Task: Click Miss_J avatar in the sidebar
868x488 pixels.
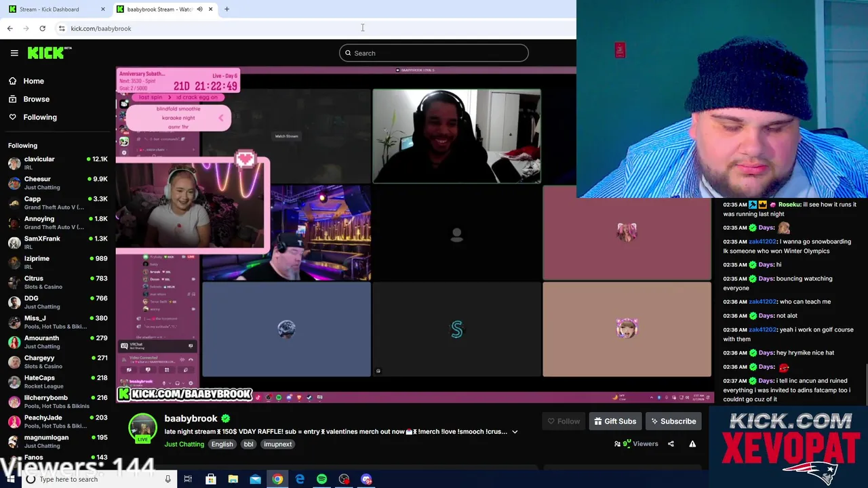Action: [x=14, y=322]
